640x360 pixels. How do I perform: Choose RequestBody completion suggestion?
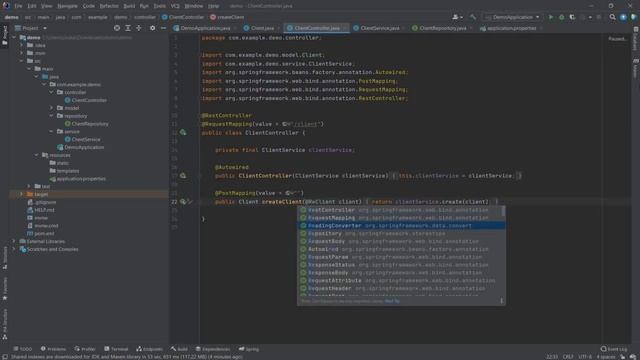401,241
